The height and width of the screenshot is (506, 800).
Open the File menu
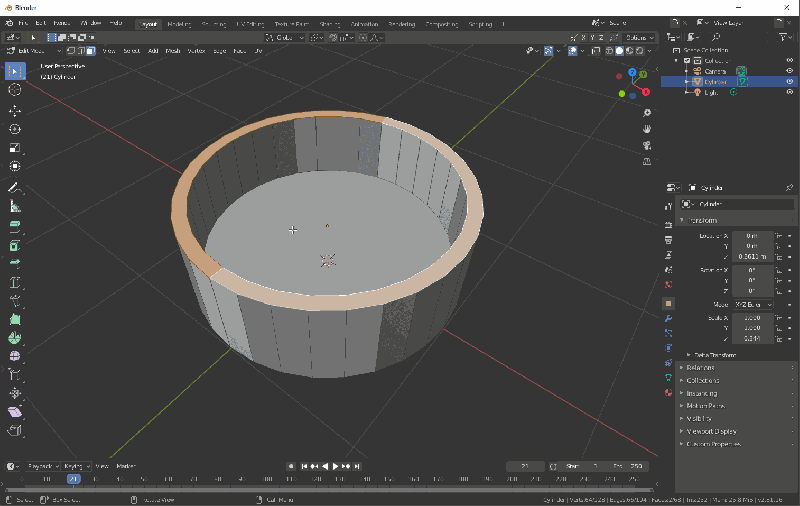point(23,23)
